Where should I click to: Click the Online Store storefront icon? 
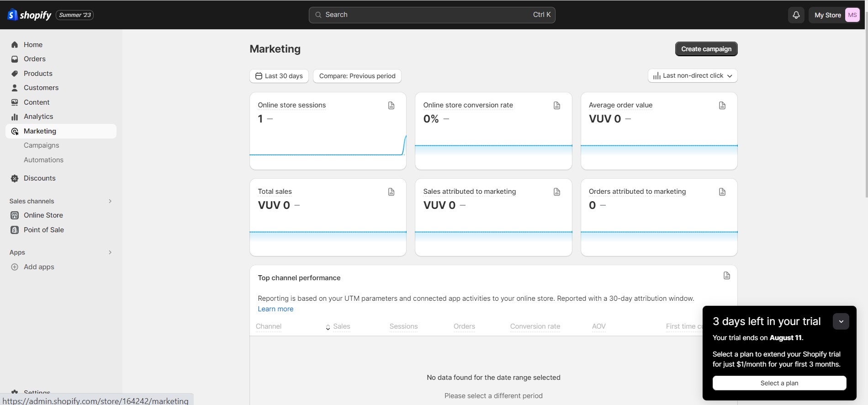point(15,215)
